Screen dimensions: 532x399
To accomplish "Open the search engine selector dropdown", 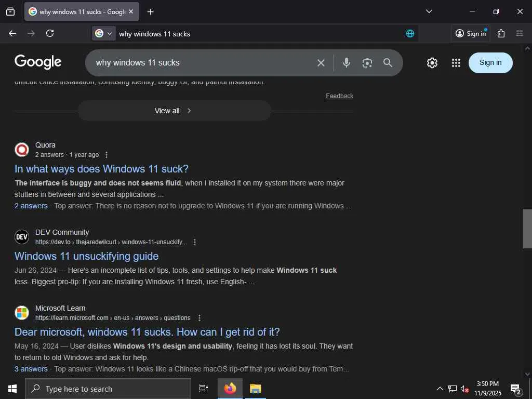I will pos(104,33).
